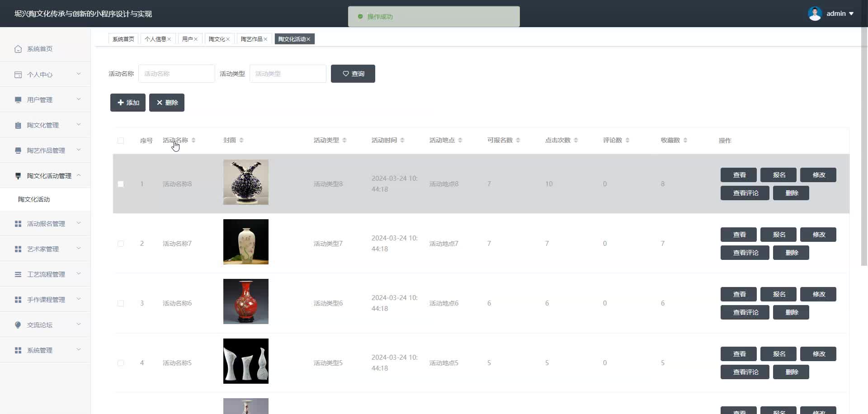The width and height of the screenshot is (868, 414).
Task: Sort by 活动地点 column arrows
Action: tap(460, 141)
